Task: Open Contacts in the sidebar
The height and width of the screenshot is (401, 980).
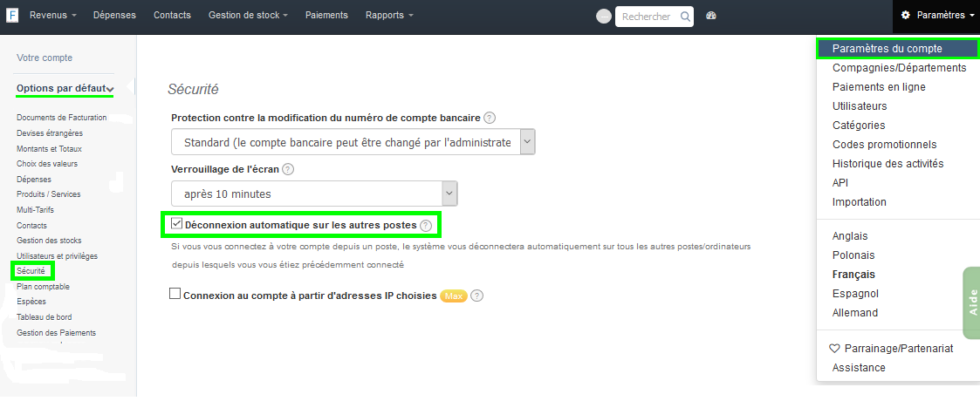Action: point(31,226)
